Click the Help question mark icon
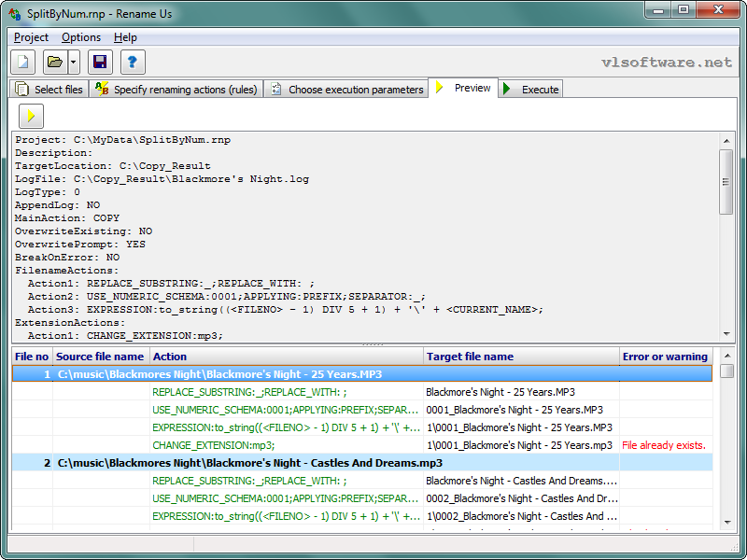The image size is (747, 560). 133,63
